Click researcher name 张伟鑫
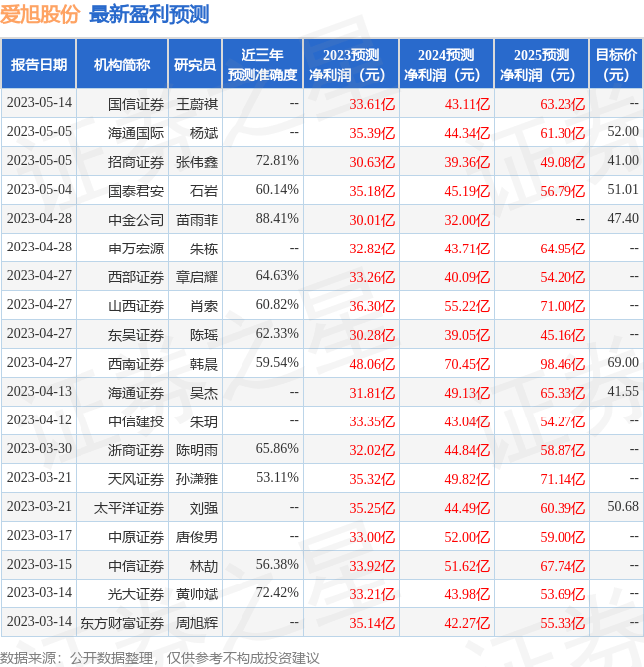The image size is (644, 667). tap(197, 162)
